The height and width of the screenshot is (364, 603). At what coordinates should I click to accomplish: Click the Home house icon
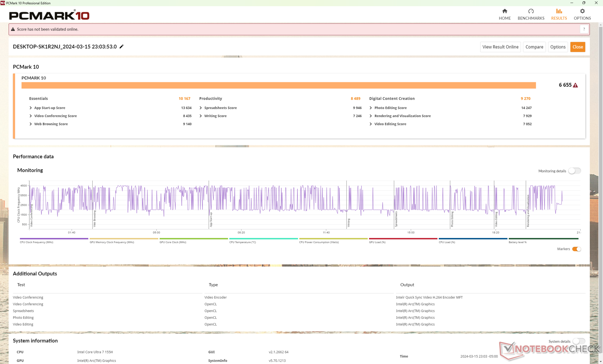pyautogui.click(x=504, y=11)
